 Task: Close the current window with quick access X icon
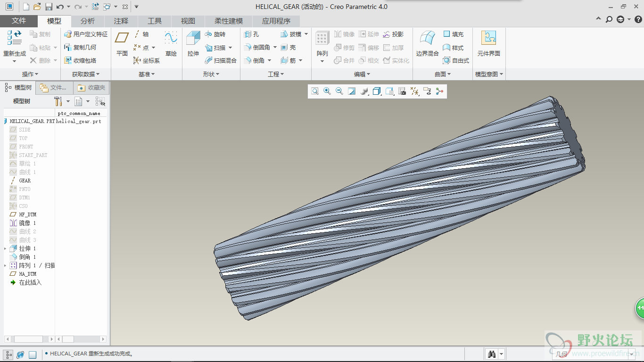coord(124,7)
